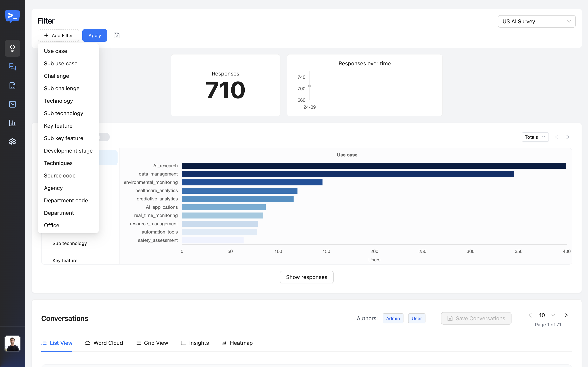Toggle the Admin author filter
The width and height of the screenshot is (588, 367).
pyautogui.click(x=393, y=318)
